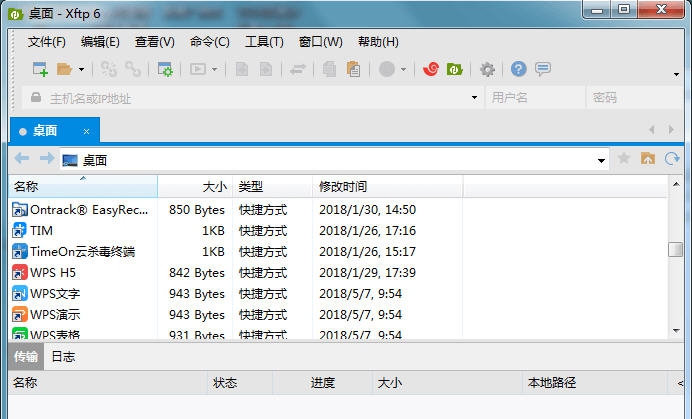Click the blue Help question mark icon
Viewport: 692px width, 419px height.
tap(518, 69)
